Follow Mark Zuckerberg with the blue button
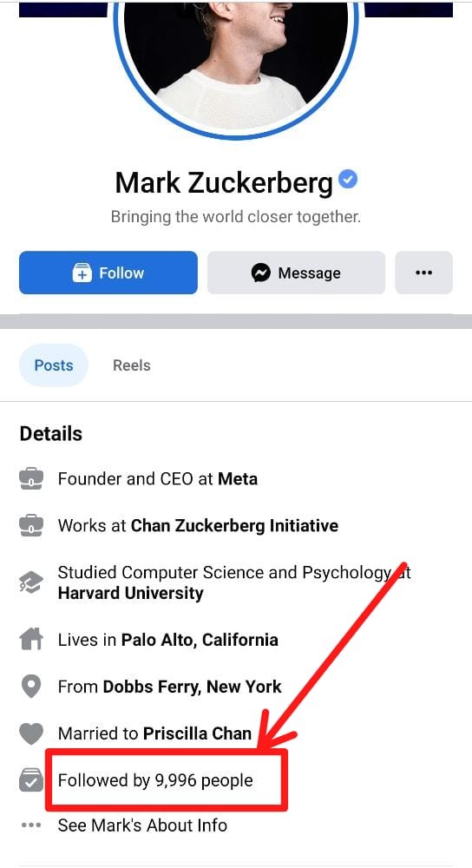This screenshot has width=472, height=868. [108, 273]
